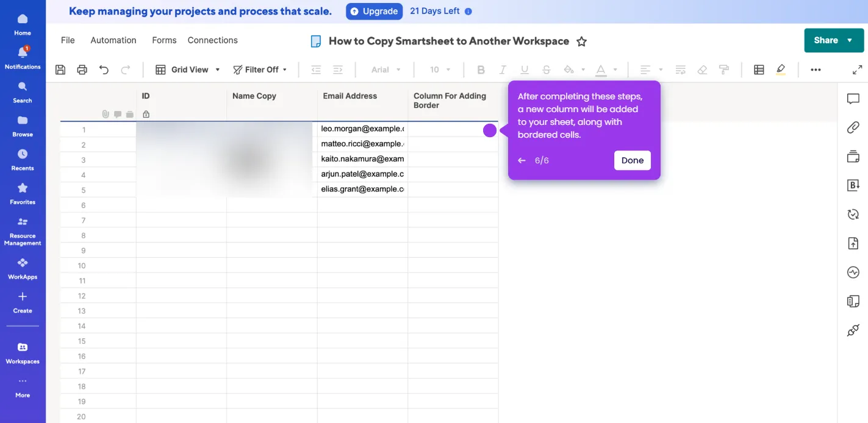Click the Redo arrow
This screenshot has width=868, height=423.
[x=126, y=69]
